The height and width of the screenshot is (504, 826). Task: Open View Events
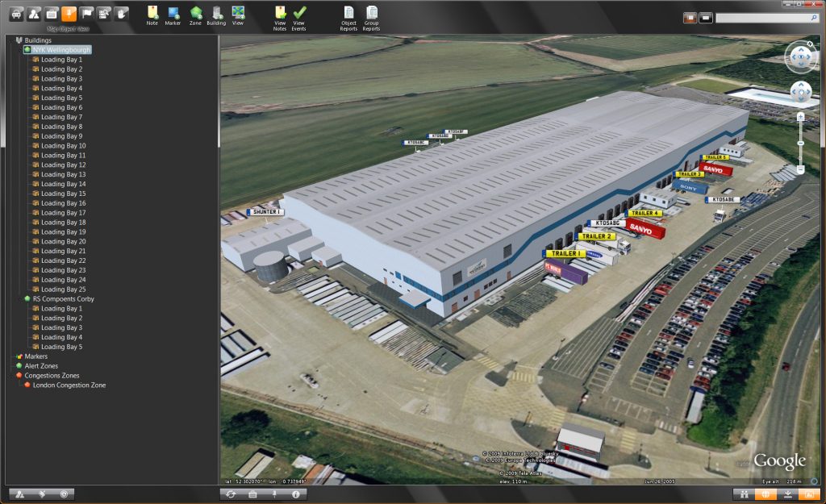(298, 14)
